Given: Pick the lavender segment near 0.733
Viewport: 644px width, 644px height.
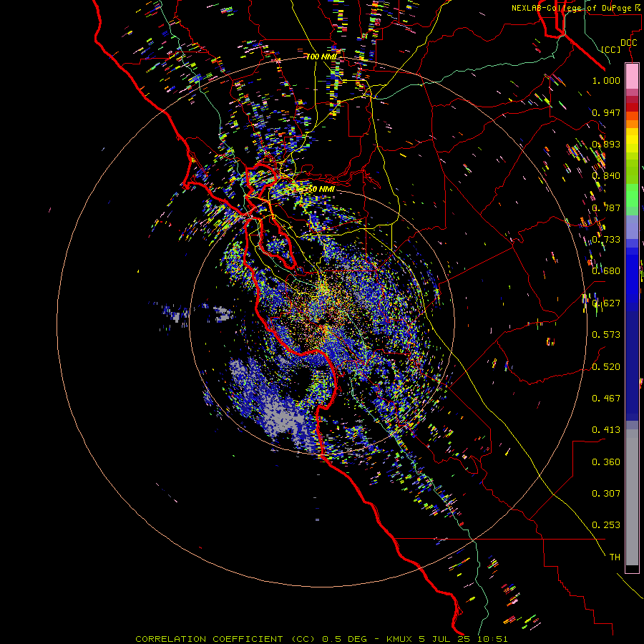Looking at the screenshot, I should click(x=632, y=227).
